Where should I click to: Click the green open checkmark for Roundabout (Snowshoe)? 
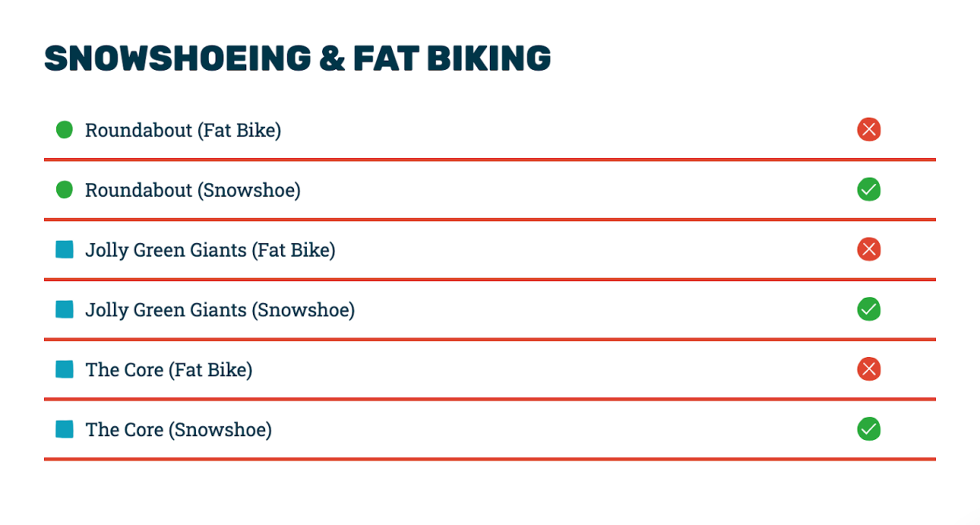pos(868,189)
